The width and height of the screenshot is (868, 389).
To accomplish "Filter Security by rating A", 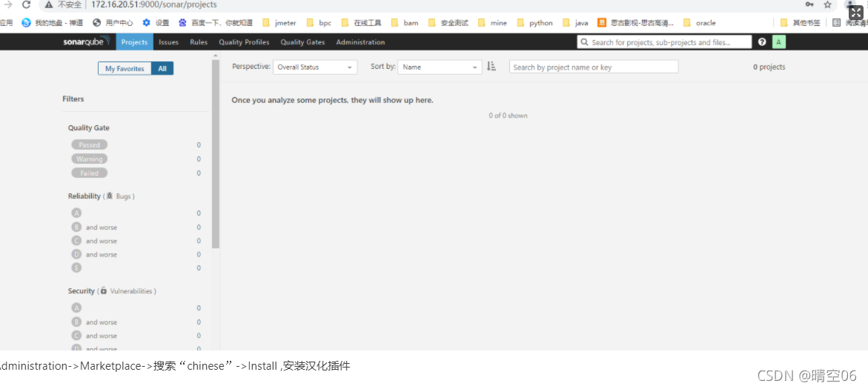I will click(x=76, y=308).
